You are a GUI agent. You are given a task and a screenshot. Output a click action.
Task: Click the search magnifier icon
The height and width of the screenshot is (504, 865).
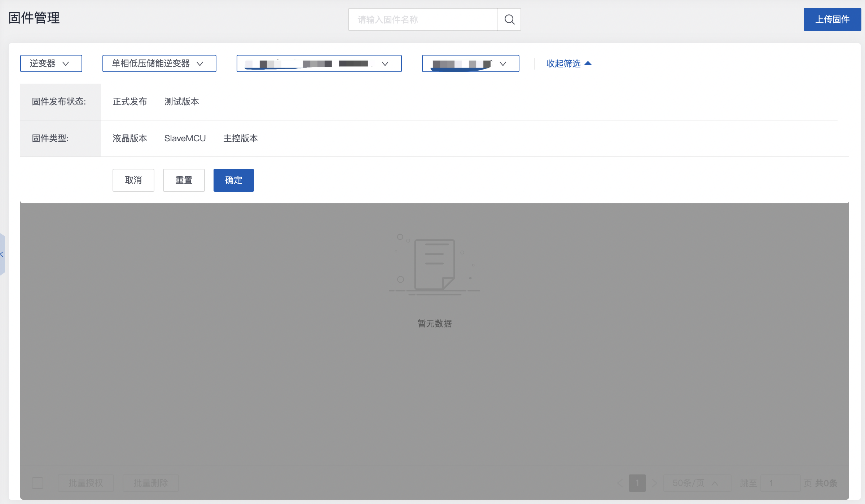click(509, 19)
